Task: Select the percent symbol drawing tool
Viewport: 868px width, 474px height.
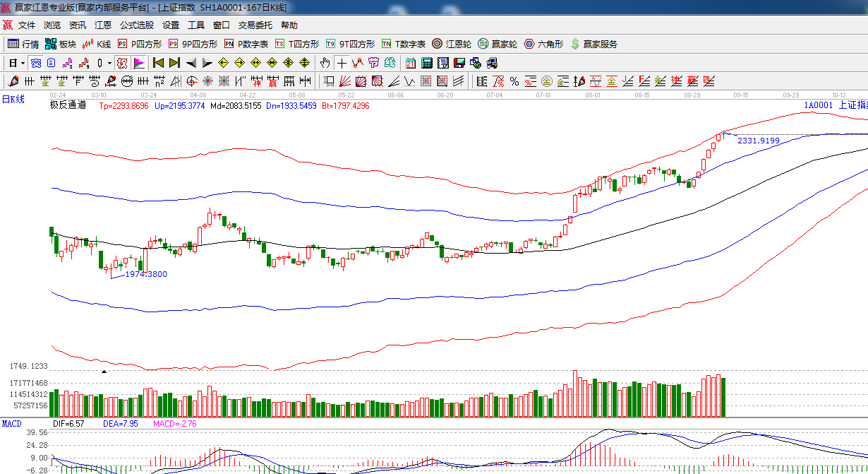Action: click(514, 81)
